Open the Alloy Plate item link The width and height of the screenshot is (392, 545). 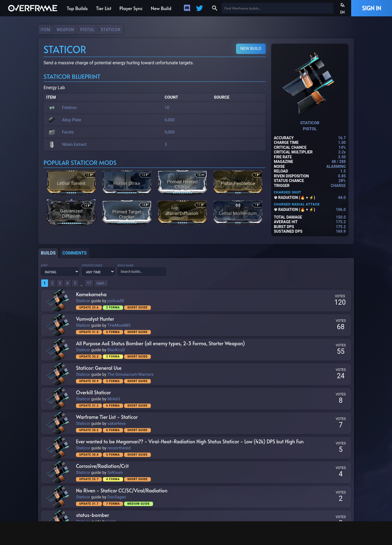point(72,120)
